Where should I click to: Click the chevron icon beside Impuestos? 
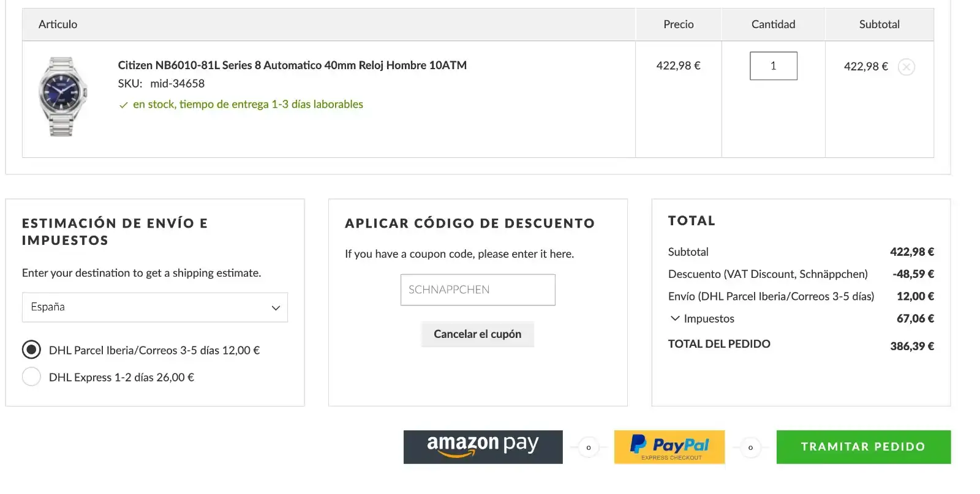(x=675, y=318)
